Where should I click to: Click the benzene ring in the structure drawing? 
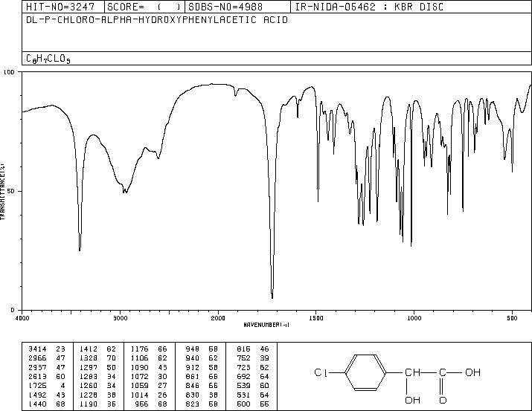365,372
